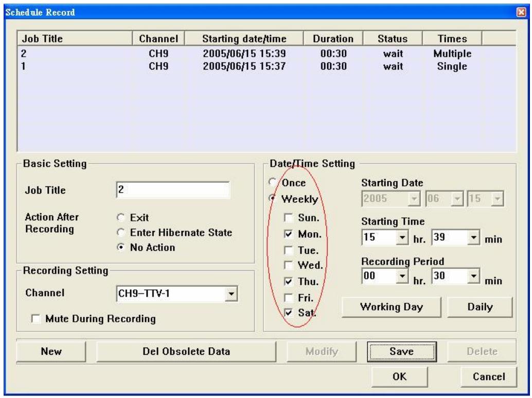Click Starting date/time column header
This screenshot has width=532, height=398.
coord(244,39)
